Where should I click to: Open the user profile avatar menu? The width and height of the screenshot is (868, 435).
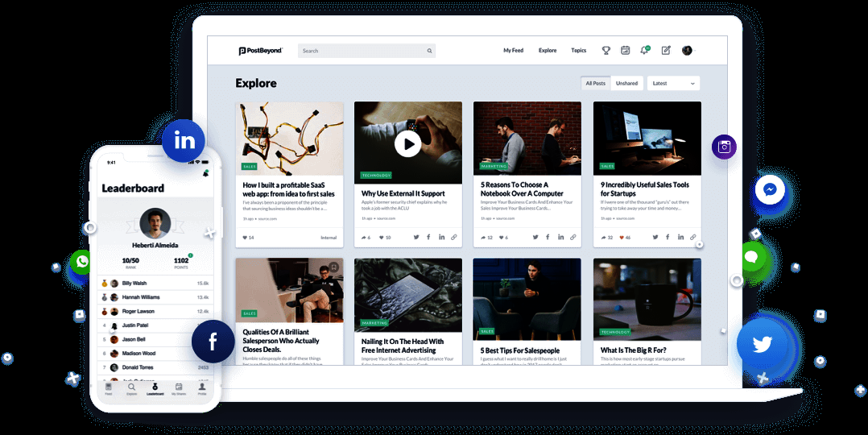pyautogui.click(x=687, y=51)
